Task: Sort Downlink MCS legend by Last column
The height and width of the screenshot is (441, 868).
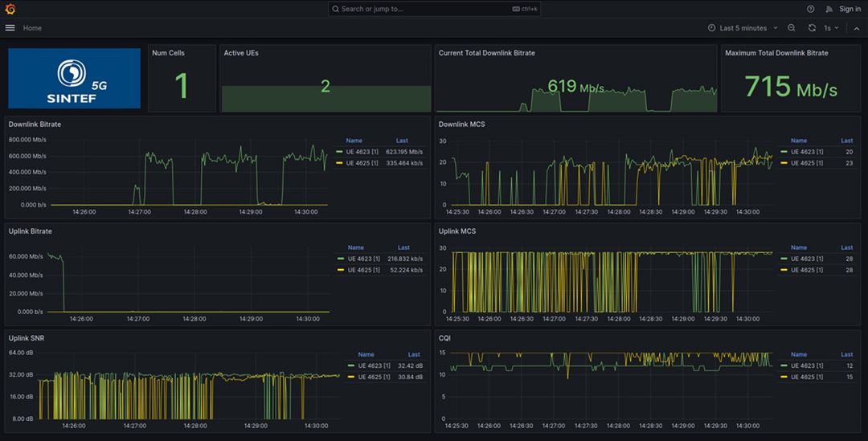Action: (846, 141)
